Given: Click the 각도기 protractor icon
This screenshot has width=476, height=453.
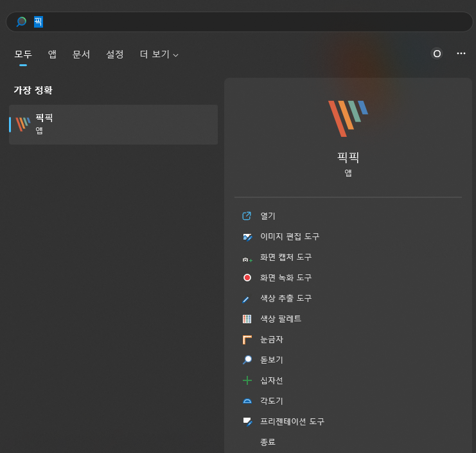Looking at the screenshot, I should pos(247,401).
